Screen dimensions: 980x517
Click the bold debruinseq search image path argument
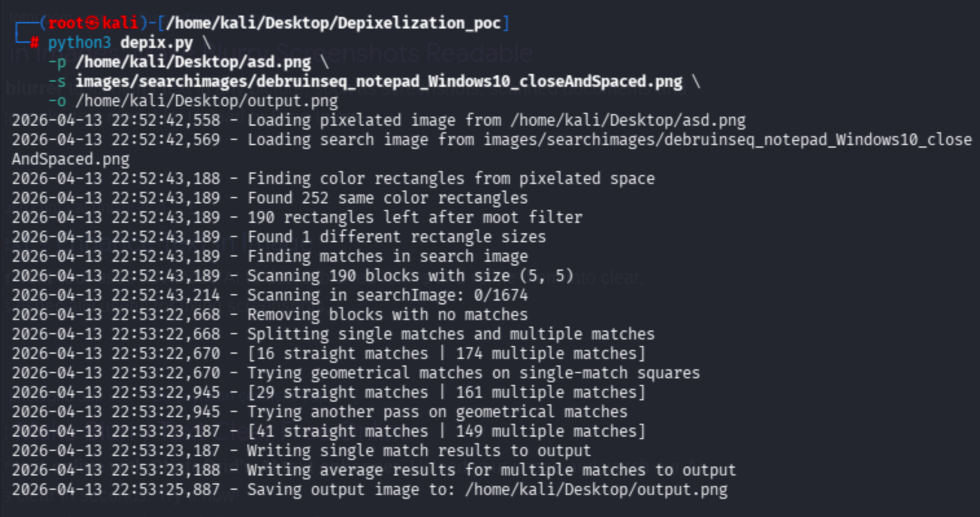coord(379,82)
